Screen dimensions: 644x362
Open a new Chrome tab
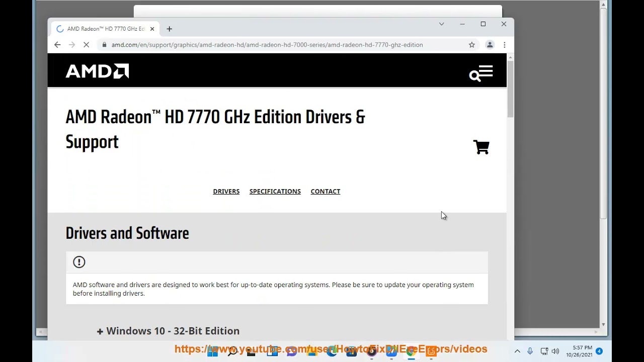pyautogui.click(x=170, y=29)
